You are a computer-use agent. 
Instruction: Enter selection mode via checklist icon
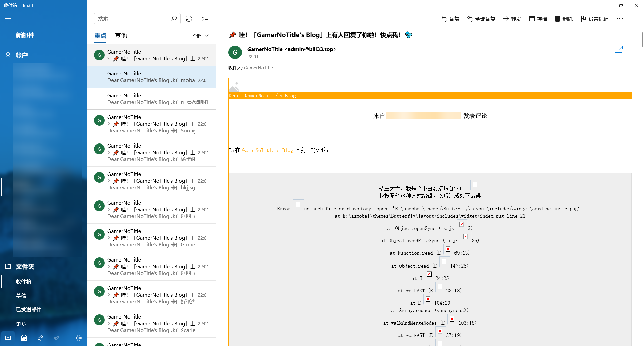(x=205, y=19)
